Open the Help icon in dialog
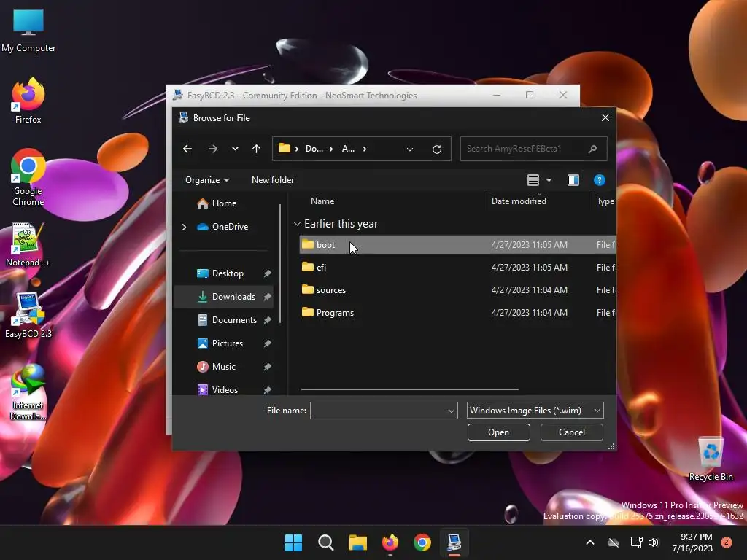This screenshot has height=560, width=747. (x=600, y=180)
